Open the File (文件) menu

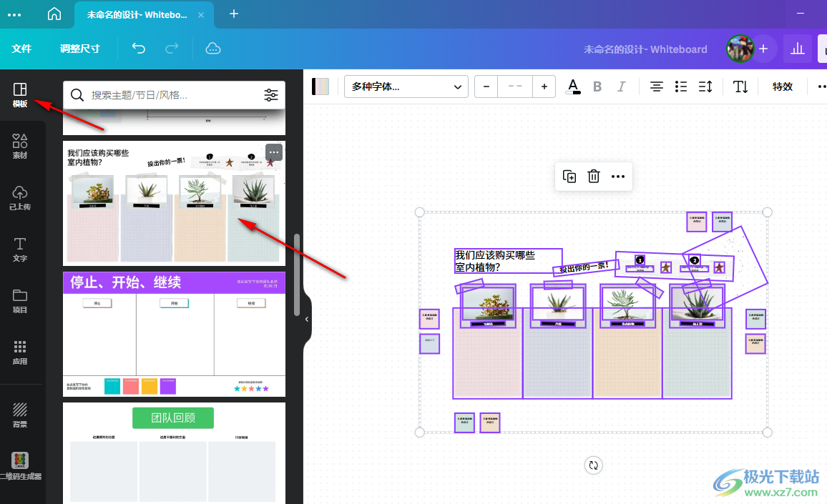click(21, 49)
